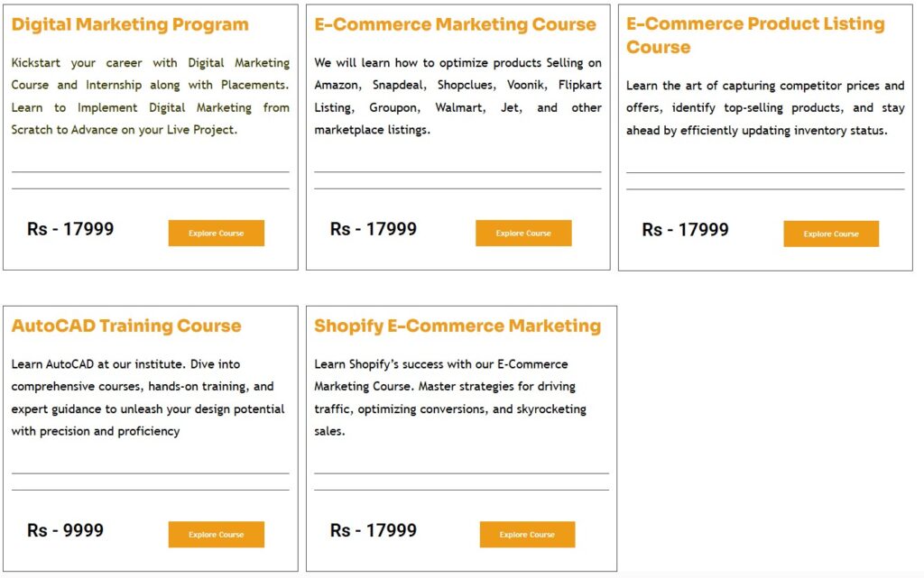Click the E-Commerce Marketing Course price

[x=374, y=229]
